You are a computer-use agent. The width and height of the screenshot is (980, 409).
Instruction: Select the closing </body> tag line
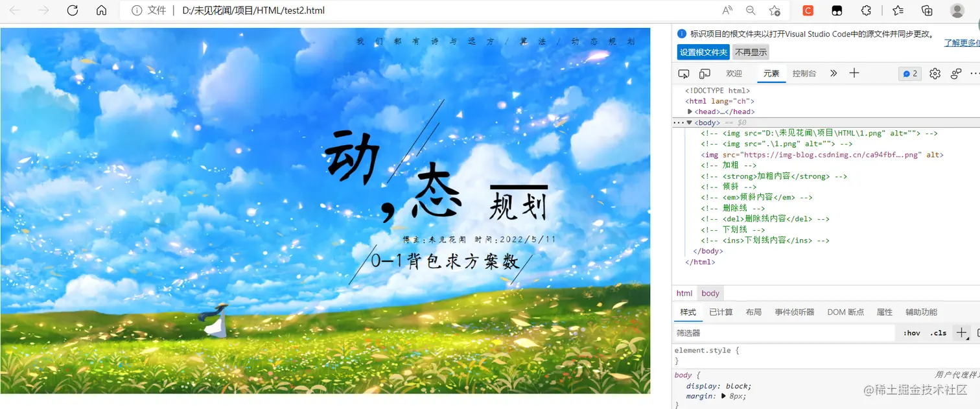point(708,251)
